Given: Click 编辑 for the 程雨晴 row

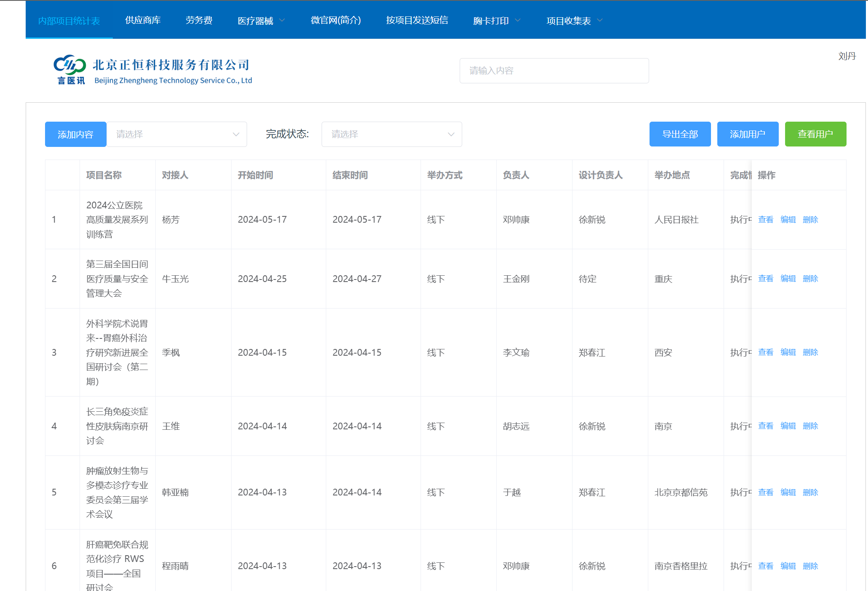Looking at the screenshot, I should (x=788, y=566).
